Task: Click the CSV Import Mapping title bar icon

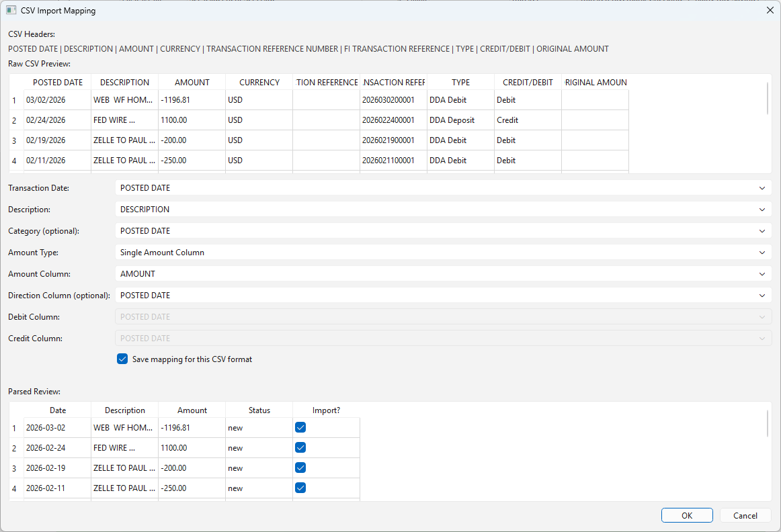Action: coord(11,10)
